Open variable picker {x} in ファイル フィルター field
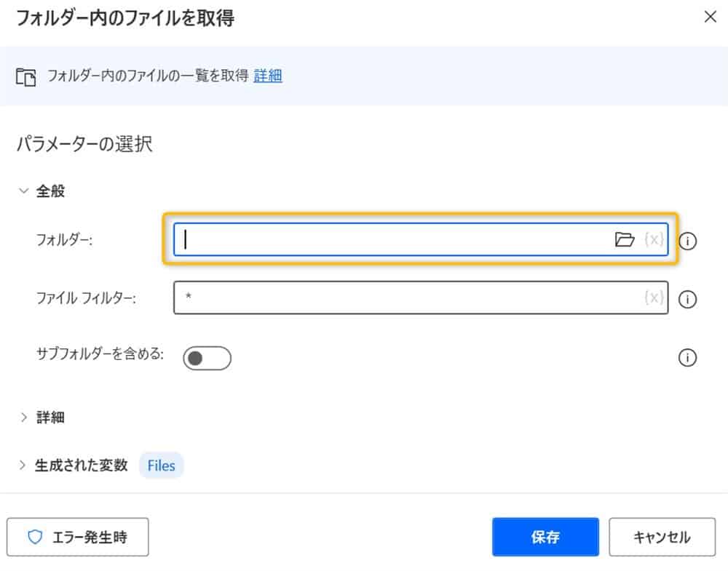The width and height of the screenshot is (728, 571). (654, 298)
